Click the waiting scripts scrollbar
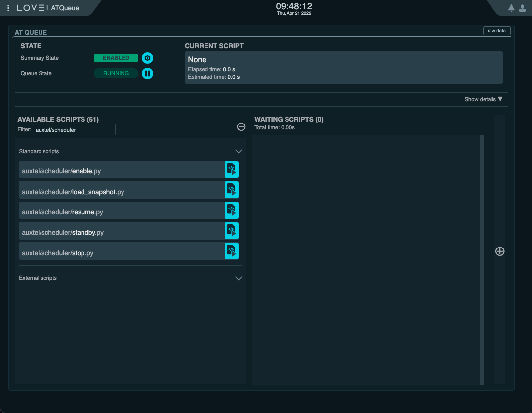The image size is (532, 413). [x=481, y=259]
